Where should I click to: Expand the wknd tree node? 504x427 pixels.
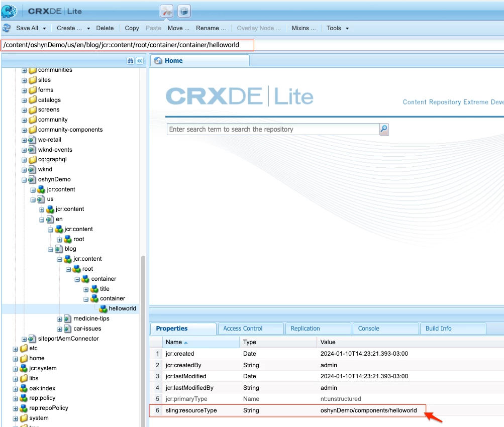(x=24, y=170)
